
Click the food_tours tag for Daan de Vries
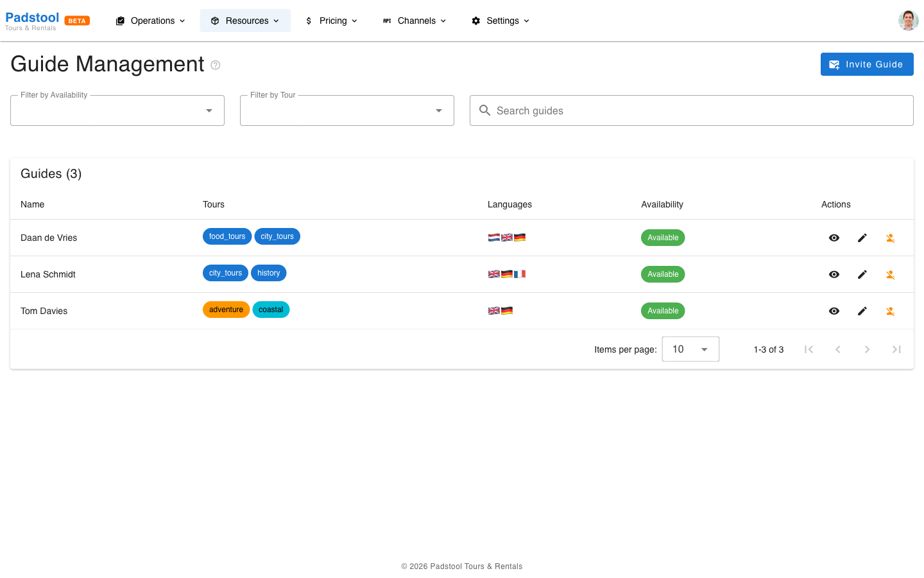(227, 236)
